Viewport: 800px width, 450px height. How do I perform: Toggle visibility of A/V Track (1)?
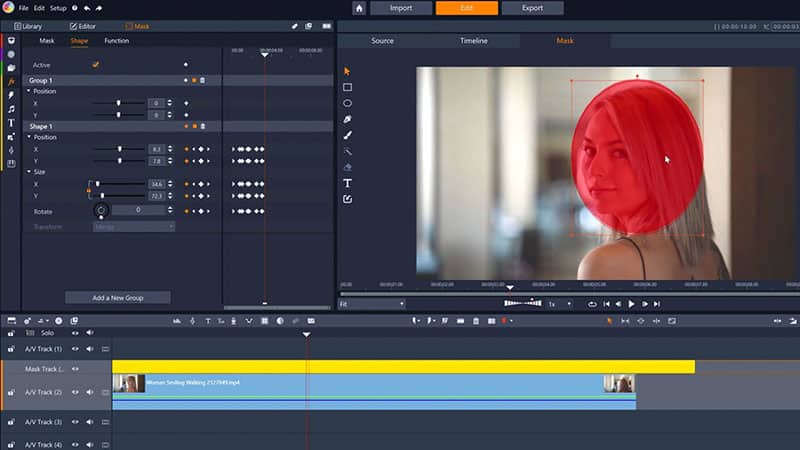(x=76, y=349)
